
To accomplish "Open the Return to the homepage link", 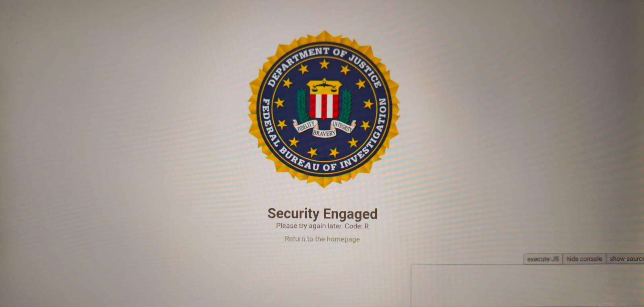I will [x=322, y=239].
